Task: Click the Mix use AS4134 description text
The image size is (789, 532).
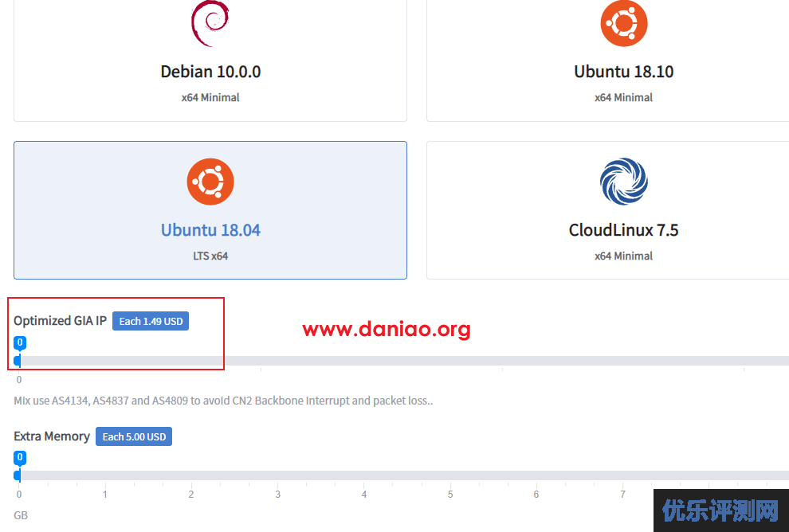Action: 223,401
